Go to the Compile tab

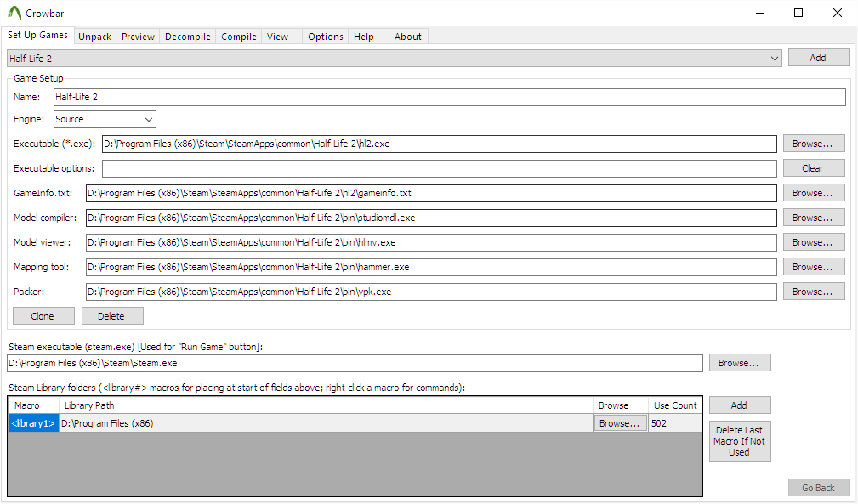pyautogui.click(x=239, y=37)
